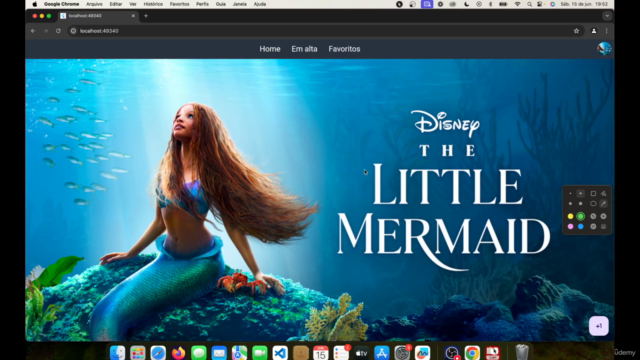The image size is (640, 360).
Task: Expand the tab search dropdown arrow
Action: click(607, 16)
